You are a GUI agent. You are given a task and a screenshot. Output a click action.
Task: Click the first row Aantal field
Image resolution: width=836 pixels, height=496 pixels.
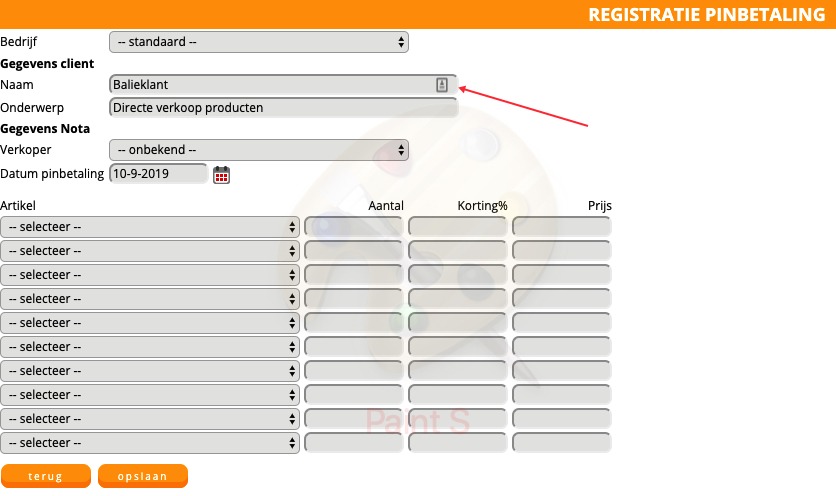[354, 227]
